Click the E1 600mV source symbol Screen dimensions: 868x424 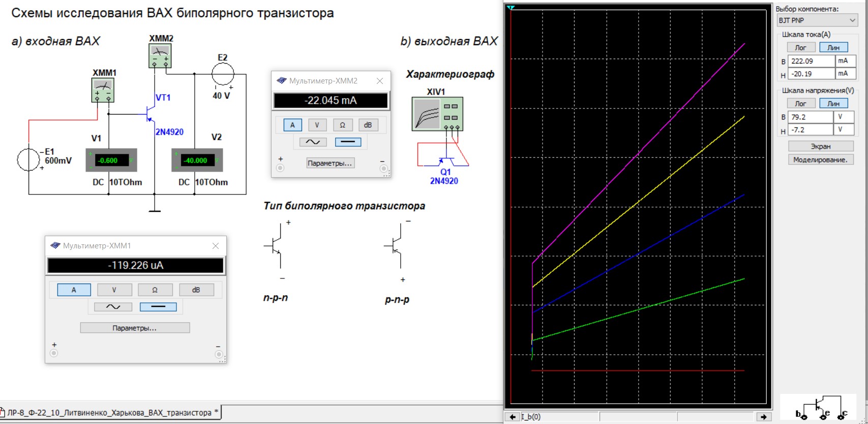coord(28,159)
